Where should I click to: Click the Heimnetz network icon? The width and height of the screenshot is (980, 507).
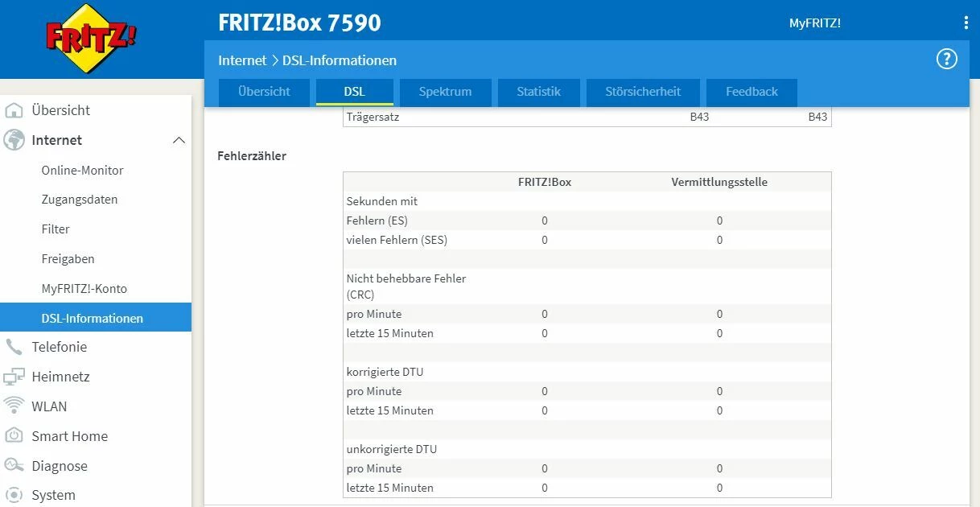(14, 377)
